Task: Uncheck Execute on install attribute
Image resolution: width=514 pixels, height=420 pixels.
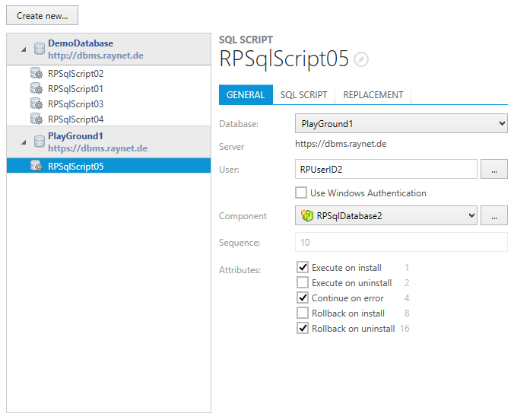Action: [303, 268]
